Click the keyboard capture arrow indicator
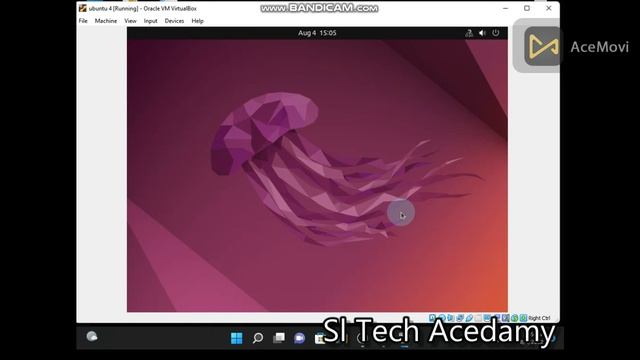Viewport: 640px width, 360px height. (523, 318)
